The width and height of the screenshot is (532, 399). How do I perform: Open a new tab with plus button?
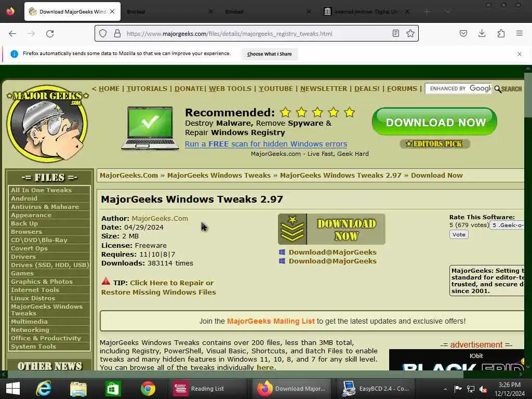pos(427,11)
